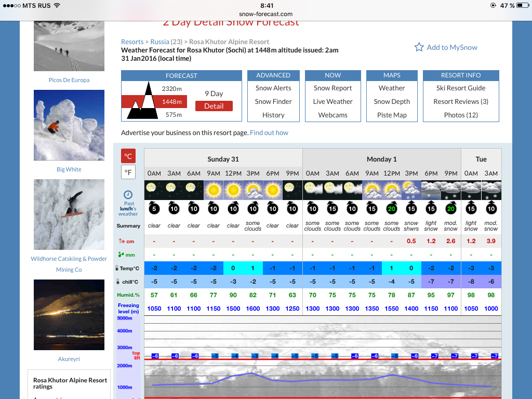View forecast History
532x399 pixels.
pos(273,115)
